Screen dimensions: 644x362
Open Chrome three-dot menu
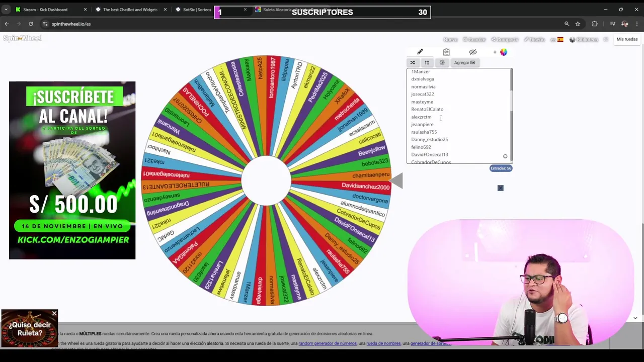coord(637,24)
